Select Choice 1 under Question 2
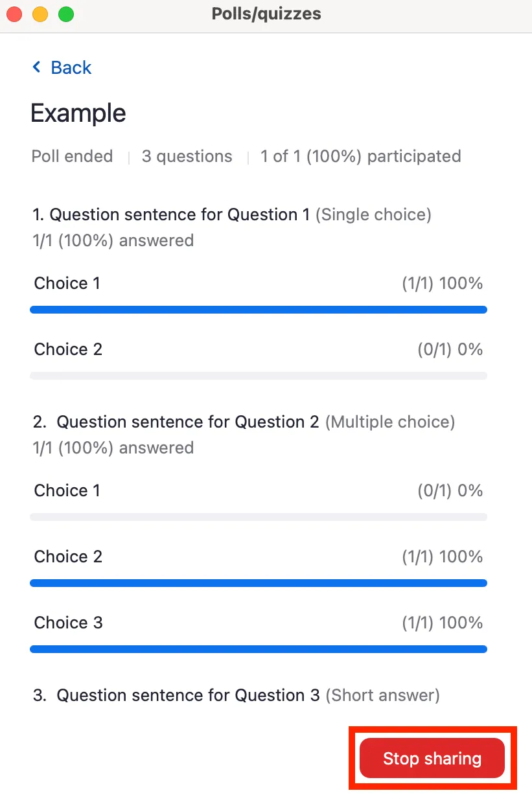The height and width of the screenshot is (804, 532). click(x=67, y=490)
